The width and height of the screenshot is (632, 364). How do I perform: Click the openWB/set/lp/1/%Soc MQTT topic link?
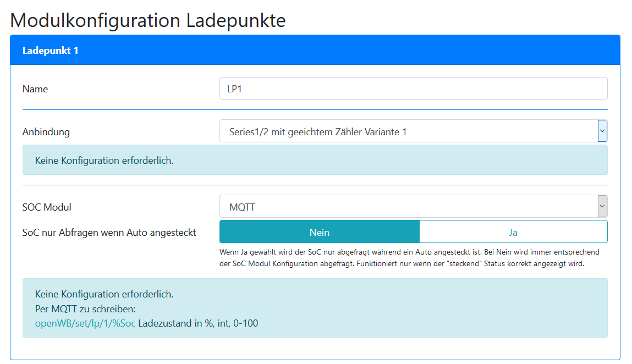click(85, 323)
